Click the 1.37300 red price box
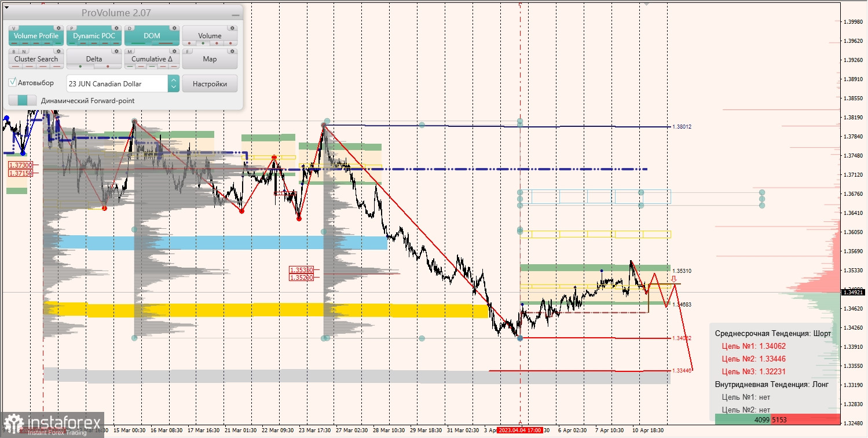868x438 pixels. [x=20, y=165]
